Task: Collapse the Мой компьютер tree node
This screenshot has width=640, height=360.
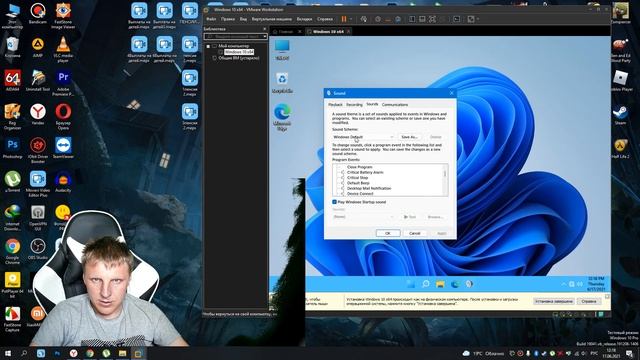Action: coord(208,46)
